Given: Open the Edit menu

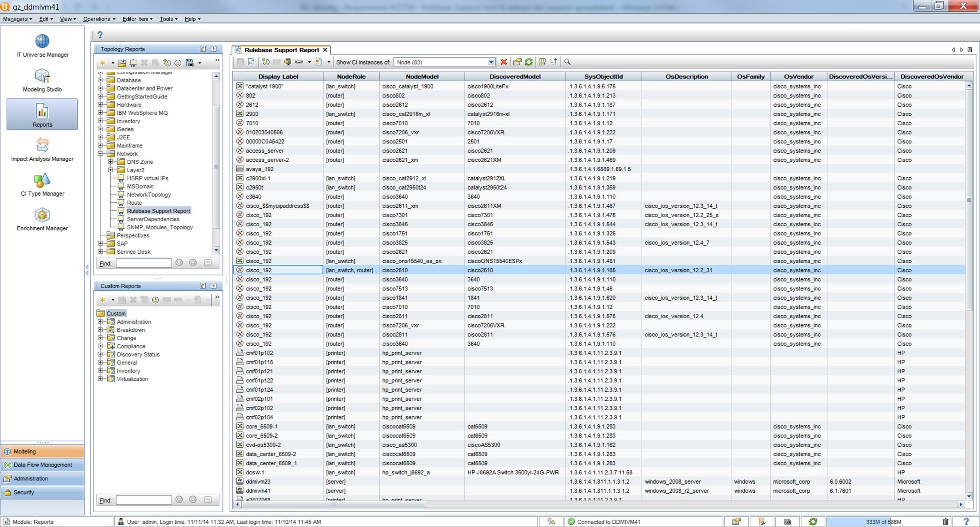Looking at the screenshot, I should 46,19.
